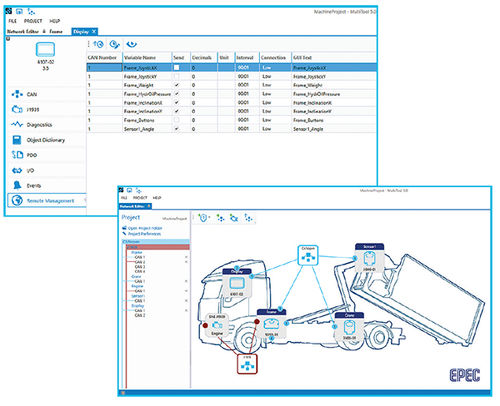Open dropdown next to Crane CAN 1 in tree
The image size is (500, 406).
click(x=186, y=281)
